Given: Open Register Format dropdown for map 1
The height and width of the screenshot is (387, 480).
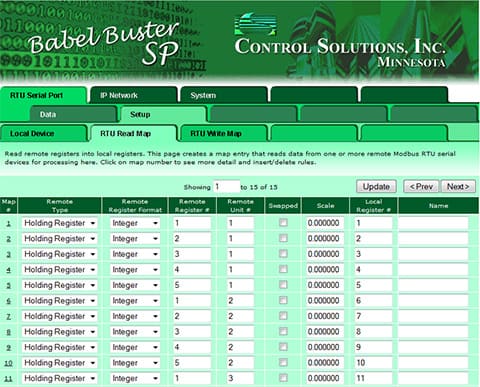Looking at the screenshot, I should (x=135, y=223).
